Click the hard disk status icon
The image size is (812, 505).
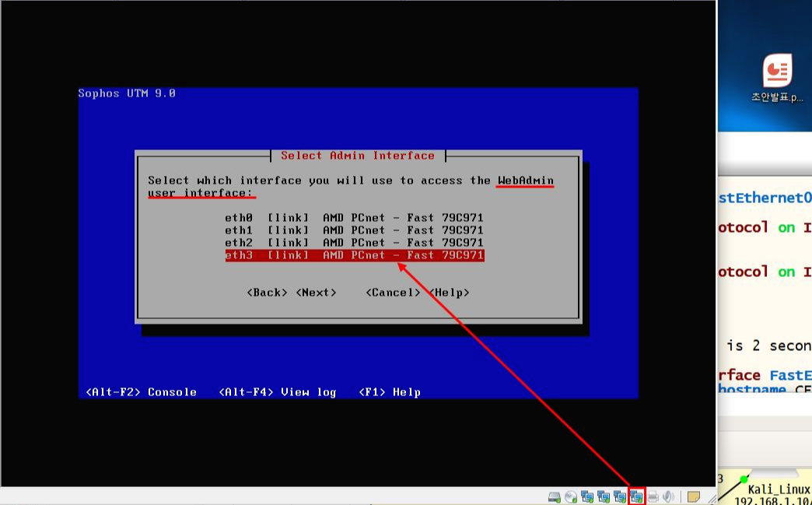click(x=554, y=496)
